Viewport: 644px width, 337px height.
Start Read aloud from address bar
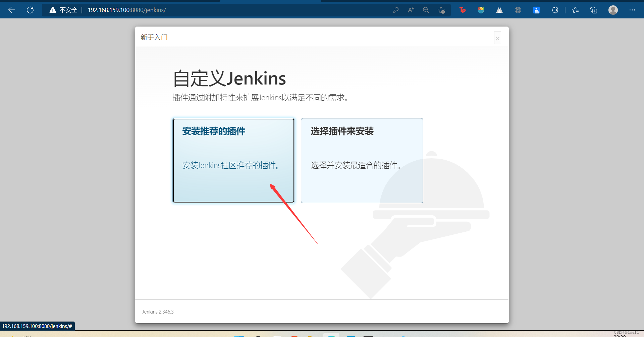point(411,10)
